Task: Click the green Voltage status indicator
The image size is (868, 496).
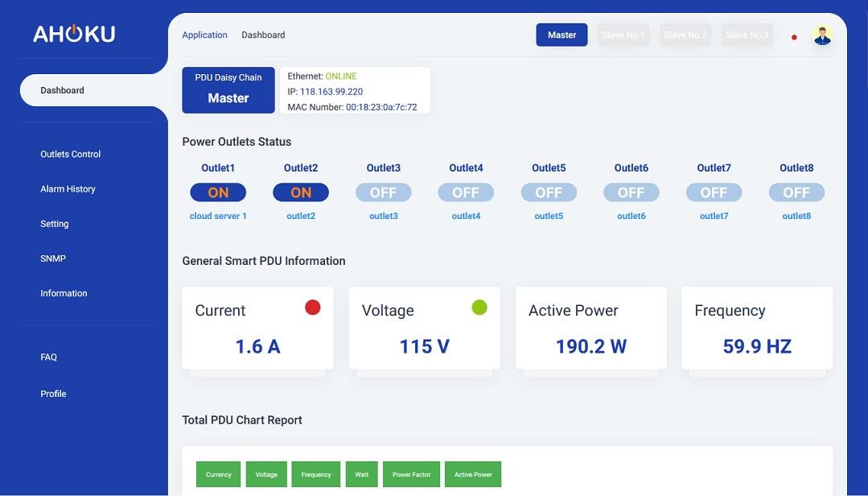Action: point(479,307)
